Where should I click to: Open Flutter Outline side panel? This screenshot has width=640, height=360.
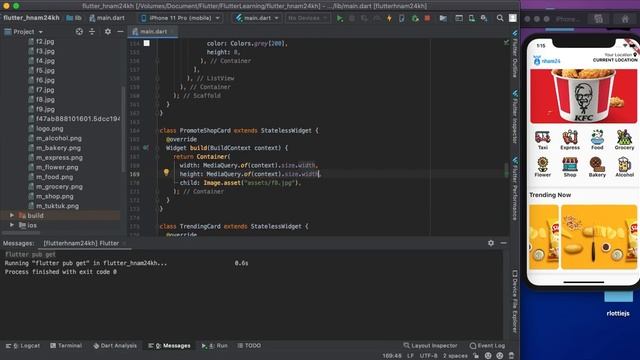point(515,54)
